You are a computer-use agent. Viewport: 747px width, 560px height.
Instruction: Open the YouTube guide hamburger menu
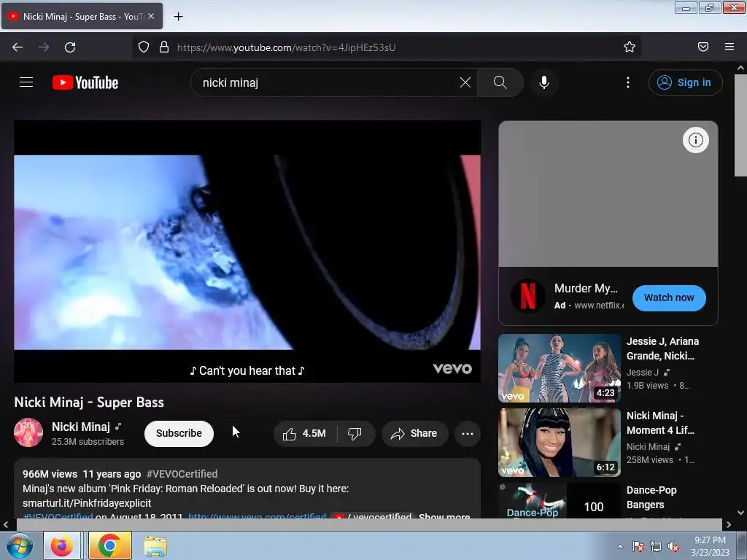(x=26, y=82)
